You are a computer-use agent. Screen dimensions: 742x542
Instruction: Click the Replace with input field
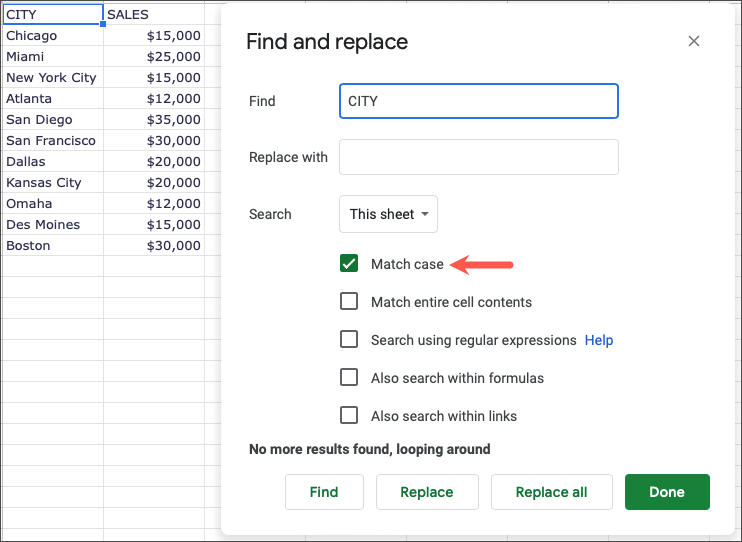[x=478, y=157]
